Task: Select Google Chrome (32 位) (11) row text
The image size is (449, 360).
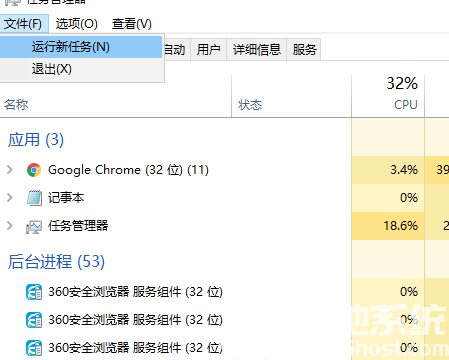Action: pos(128,170)
